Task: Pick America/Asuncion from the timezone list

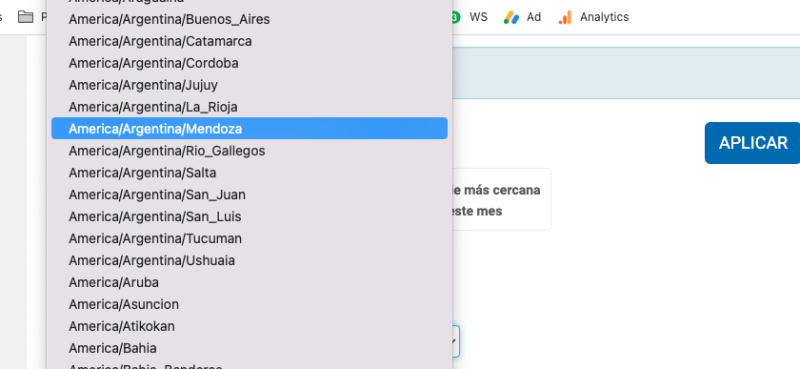Action: click(249, 305)
